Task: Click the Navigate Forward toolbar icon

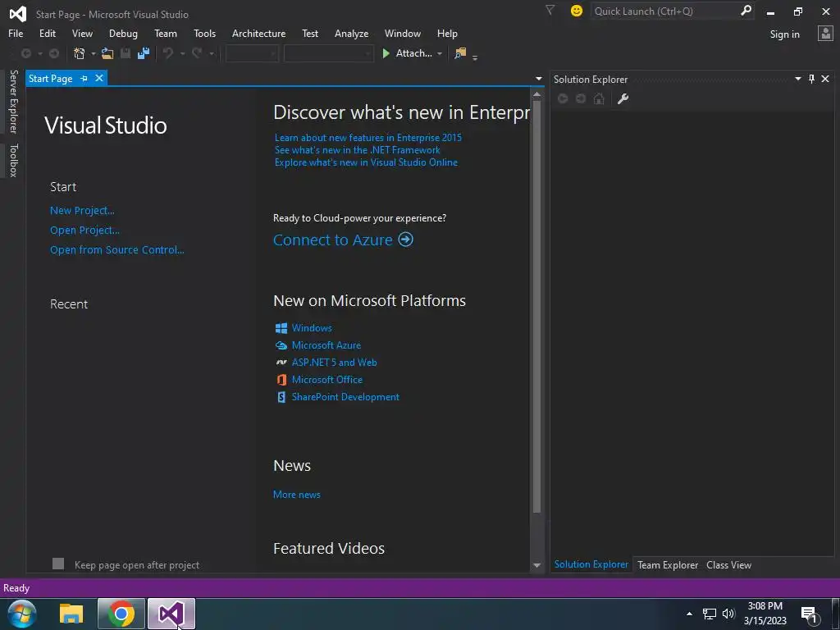Action: pyautogui.click(x=54, y=53)
